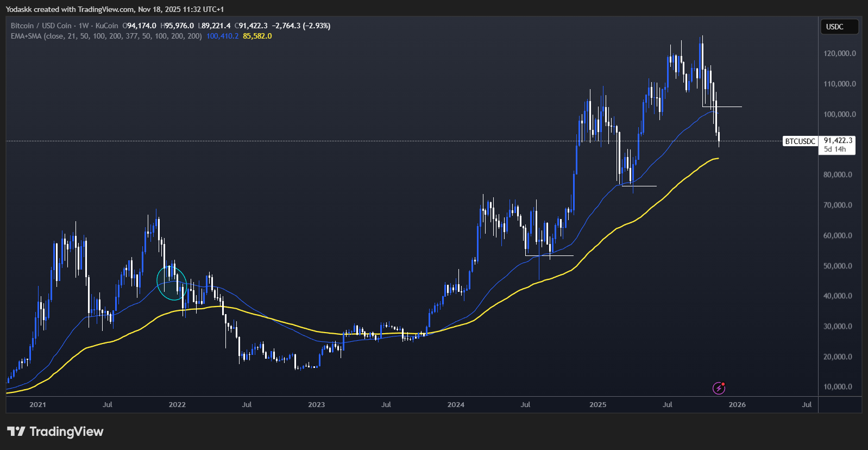This screenshot has height=450, width=868.
Task: Click the 91,422.3 current price tag
Action: click(838, 141)
